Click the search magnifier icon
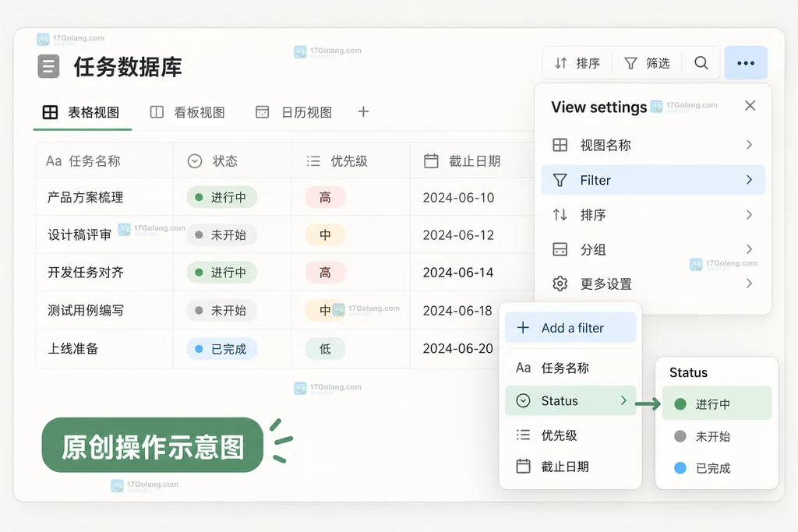798x532 pixels. tap(701, 62)
